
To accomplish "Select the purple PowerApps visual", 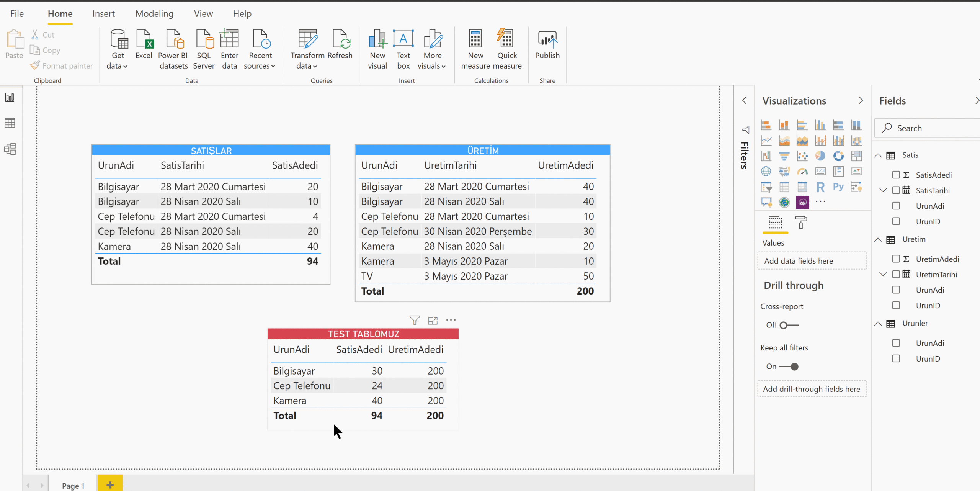I will click(x=802, y=202).
